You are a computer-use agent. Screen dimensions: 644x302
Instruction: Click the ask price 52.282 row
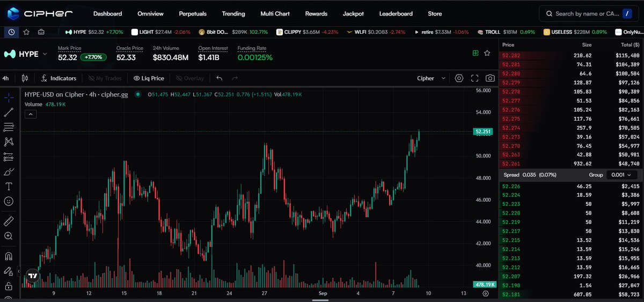click(x=571, y=55)
